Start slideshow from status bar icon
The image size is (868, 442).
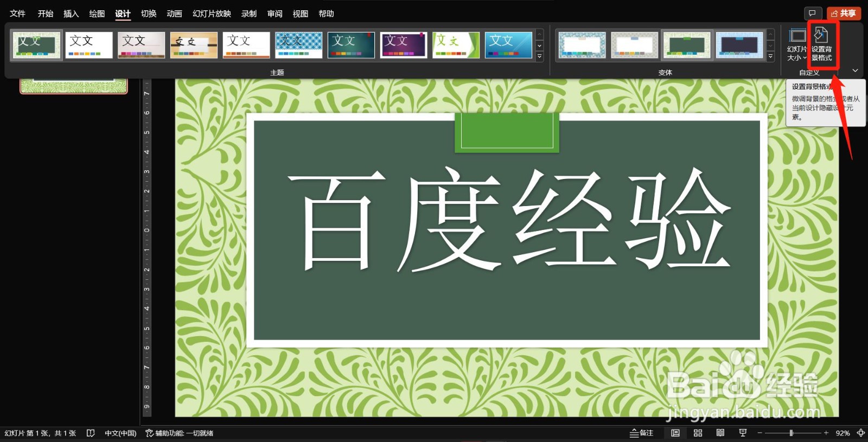point(743,433)
